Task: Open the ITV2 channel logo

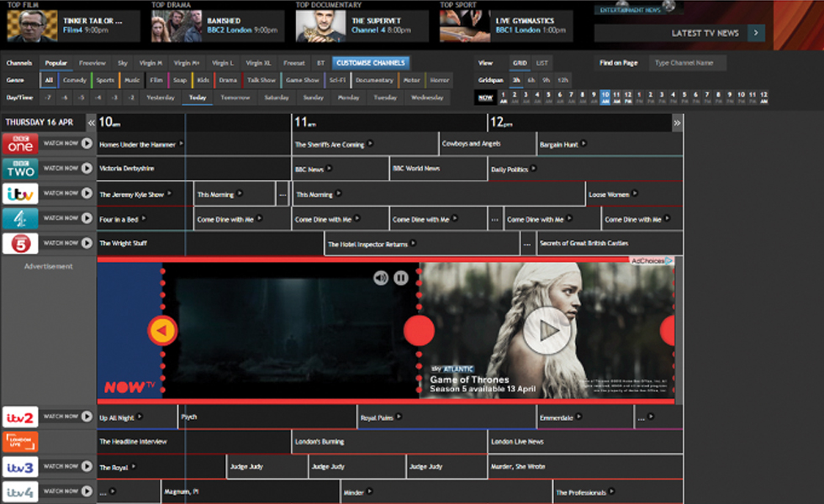Action: (x=20, y=417)
